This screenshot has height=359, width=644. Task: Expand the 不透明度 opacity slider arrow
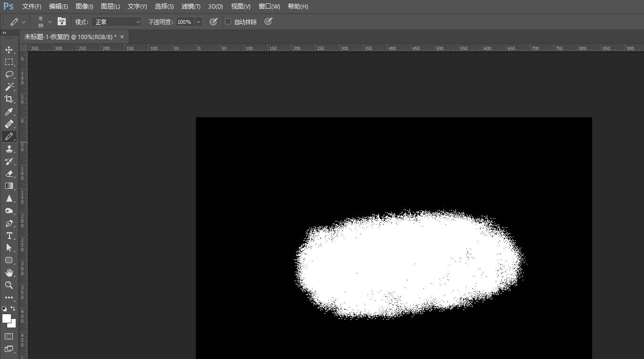coord(198,22)
